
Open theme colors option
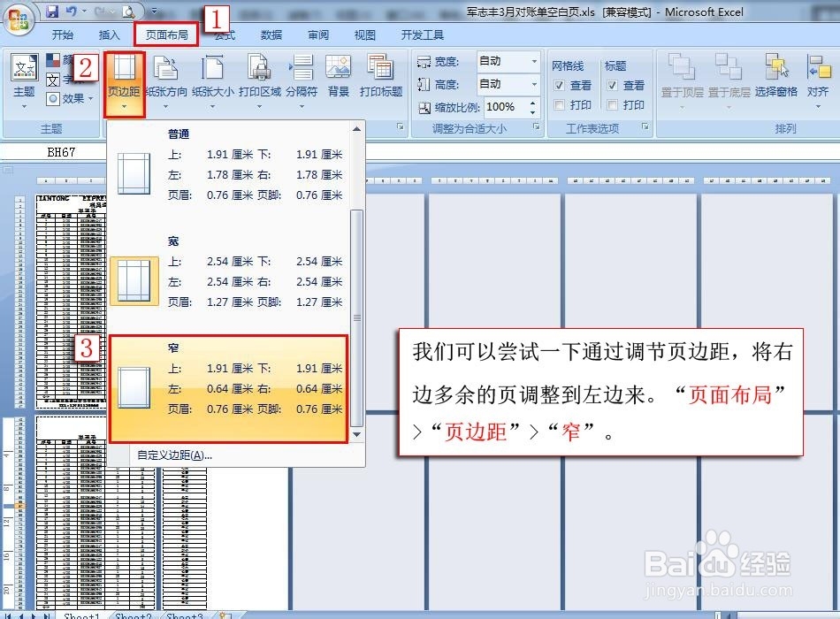tap(59, 59)
